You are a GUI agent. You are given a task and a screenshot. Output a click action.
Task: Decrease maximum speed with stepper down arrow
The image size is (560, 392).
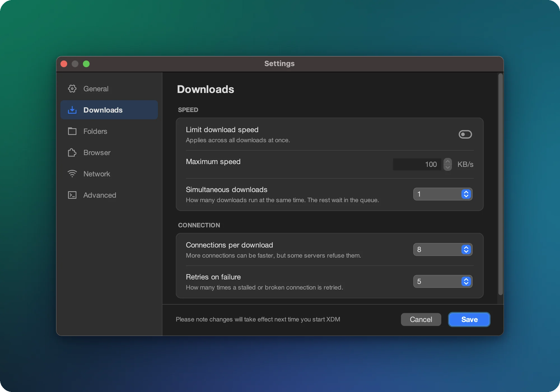coord(448,167)
